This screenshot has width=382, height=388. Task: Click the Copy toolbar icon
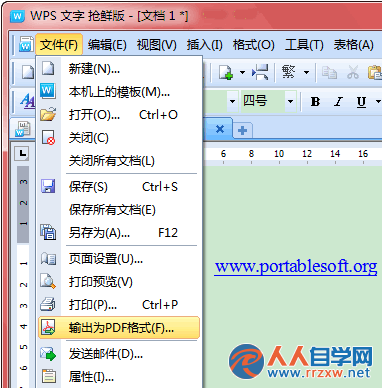[x=329, y=72]
